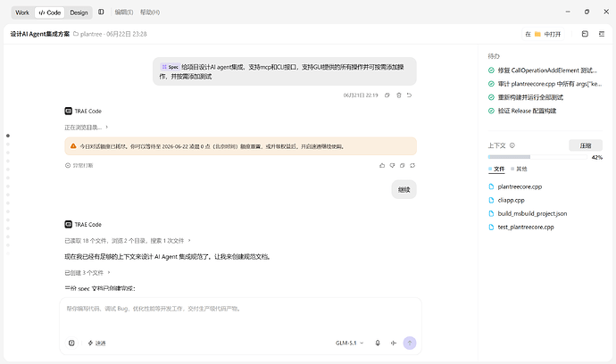Toggle the 审计 plantreecore.cpp todo checkmark

click(491, 84)
